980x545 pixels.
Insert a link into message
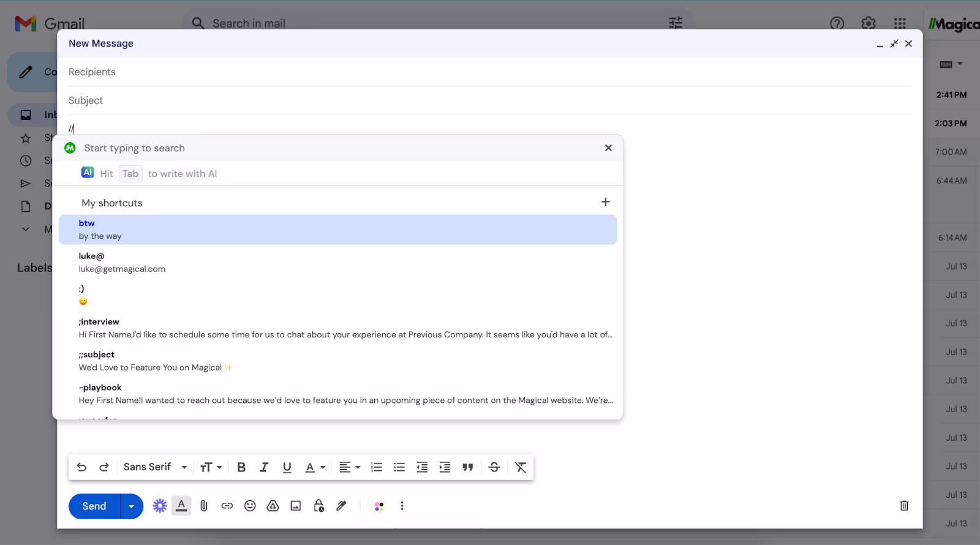pyautogui.click(x=227, y=506)
